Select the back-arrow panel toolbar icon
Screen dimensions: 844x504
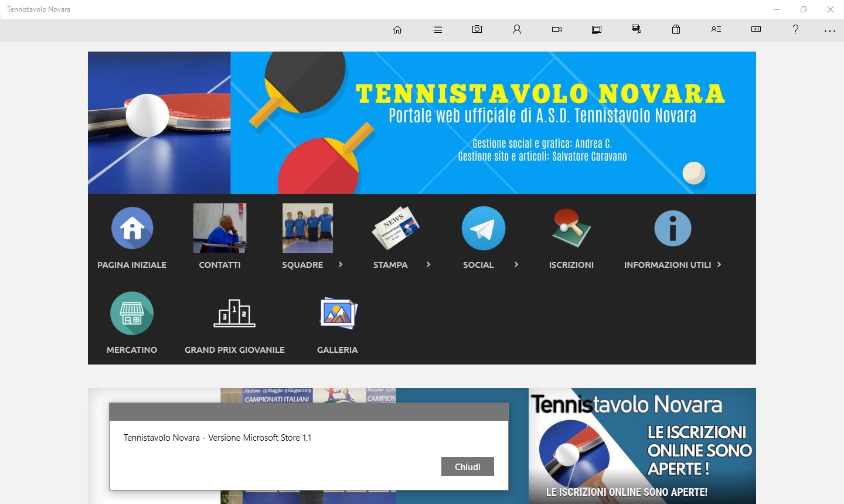756,29
